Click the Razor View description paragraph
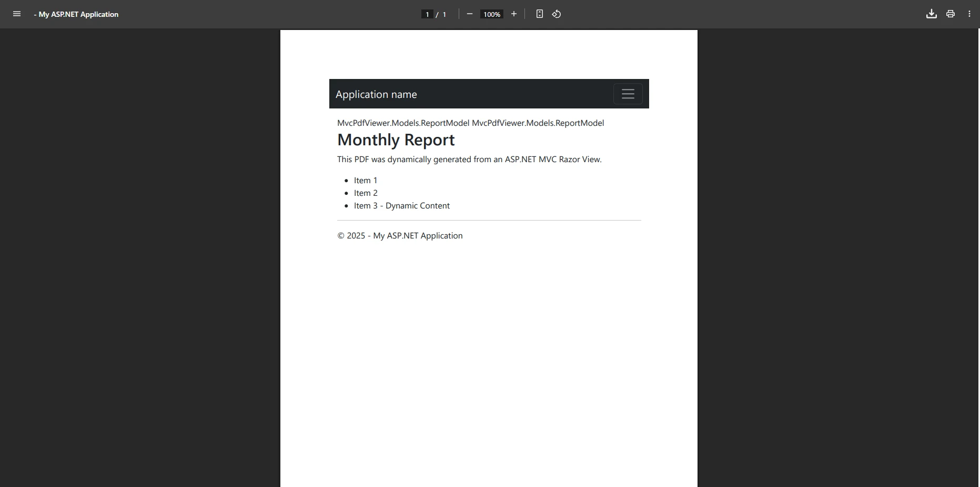980x487 pixels. click(x=469, y=159)
